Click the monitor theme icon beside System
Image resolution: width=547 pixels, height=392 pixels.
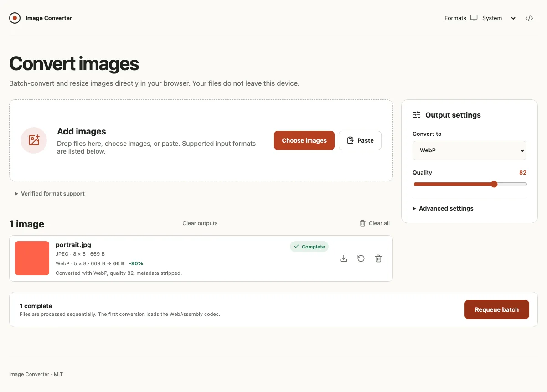474,18
